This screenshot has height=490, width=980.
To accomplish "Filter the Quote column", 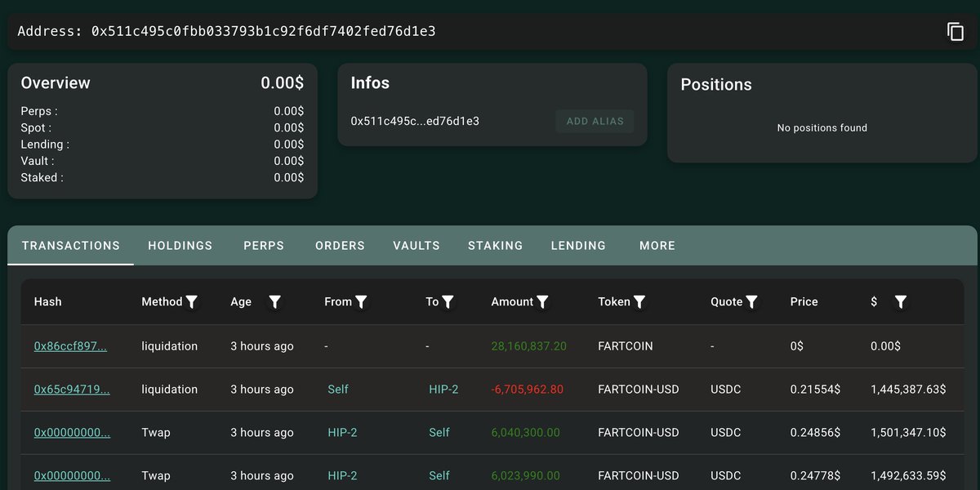I will point(751,302).
